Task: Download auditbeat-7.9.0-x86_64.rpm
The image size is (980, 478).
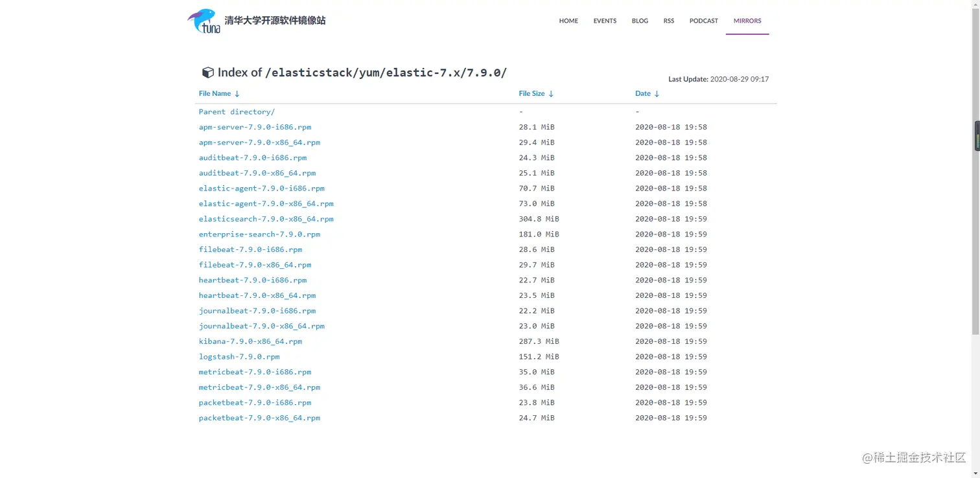Action: pos(257,173)
